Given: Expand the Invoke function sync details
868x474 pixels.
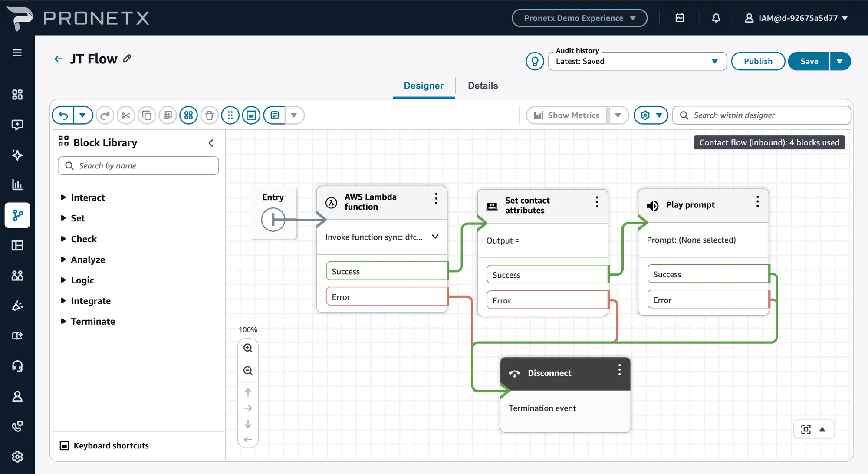Looking at the screenshot, I should (435, 237).
